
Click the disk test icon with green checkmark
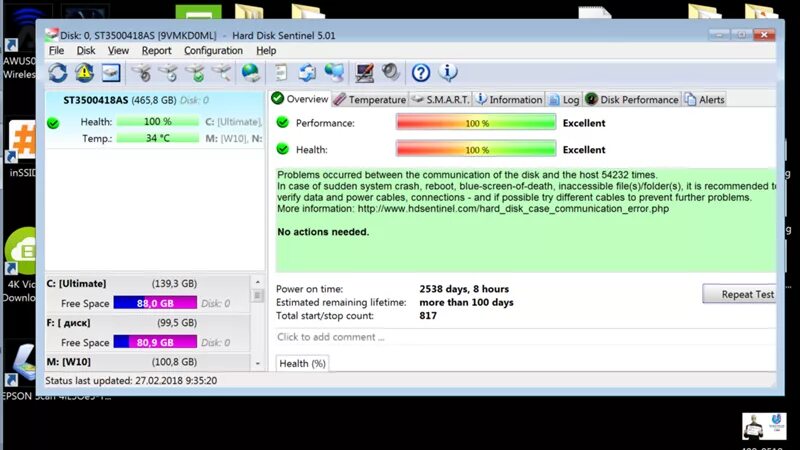pos(195,73)
